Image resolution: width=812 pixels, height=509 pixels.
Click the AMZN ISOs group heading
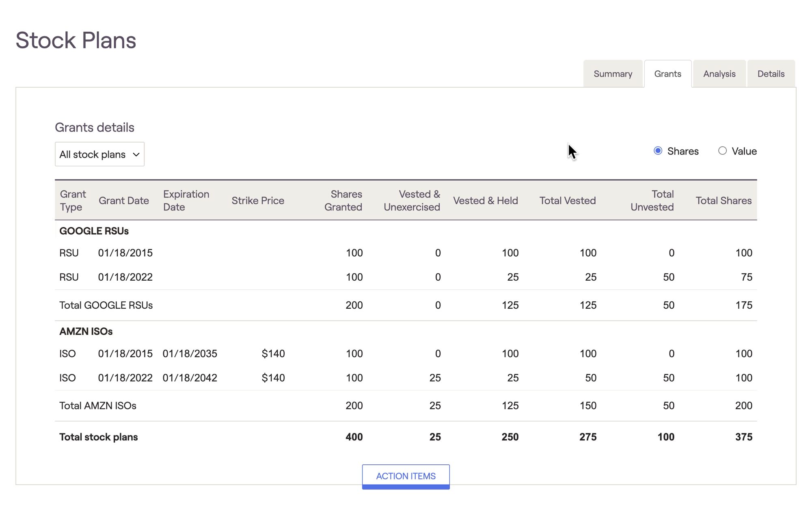(x=86, y=331)
